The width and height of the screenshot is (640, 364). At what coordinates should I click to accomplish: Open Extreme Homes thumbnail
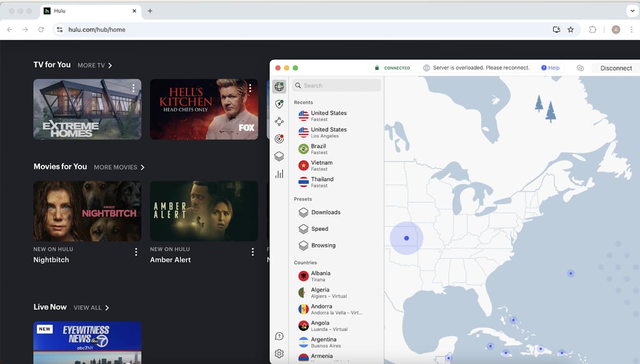87,109
